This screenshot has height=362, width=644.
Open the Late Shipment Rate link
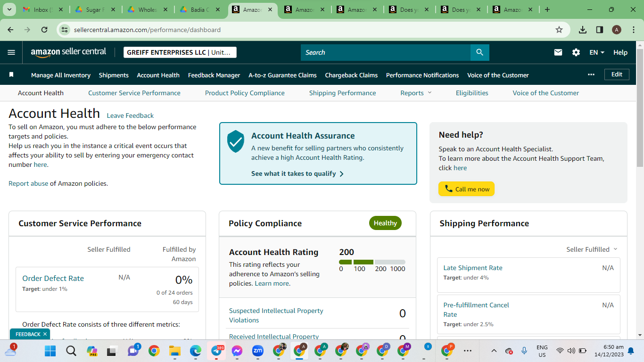473,268
